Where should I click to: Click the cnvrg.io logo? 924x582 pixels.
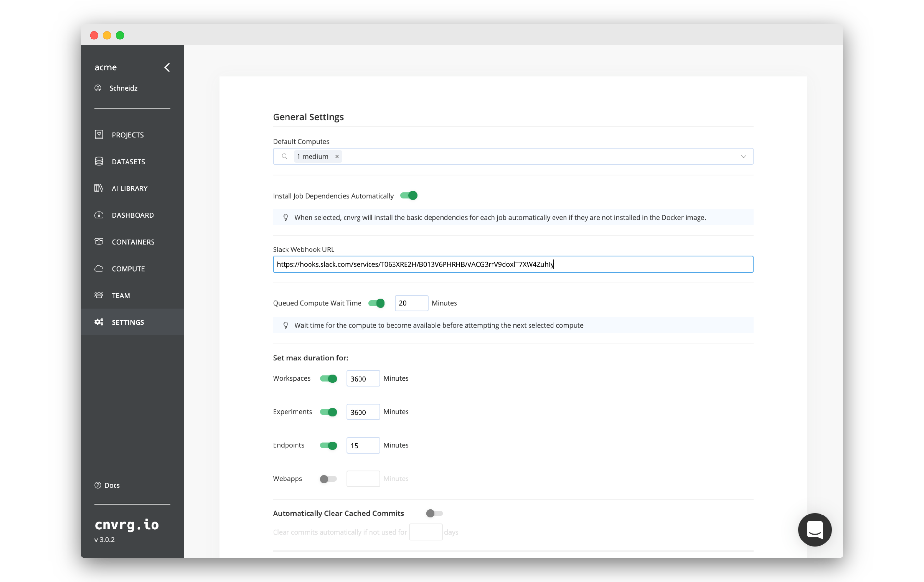pos(127,525)
